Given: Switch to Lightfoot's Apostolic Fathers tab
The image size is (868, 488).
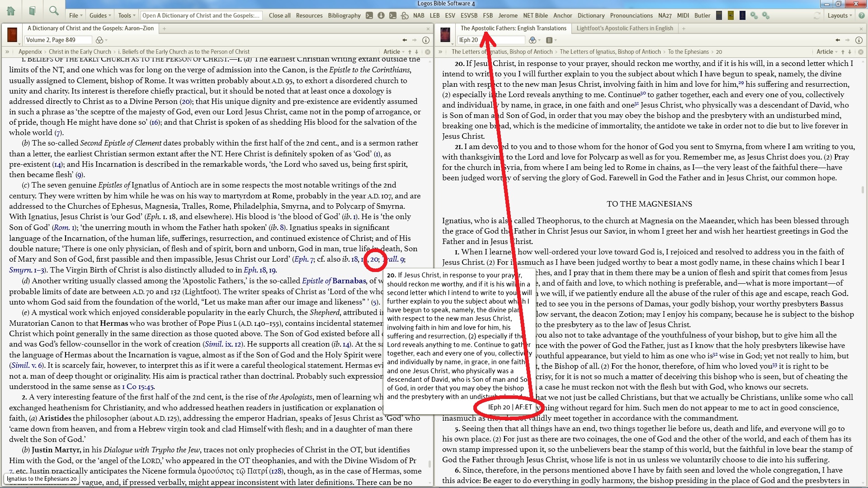Looking at the screenshot, I should [624, 28].
